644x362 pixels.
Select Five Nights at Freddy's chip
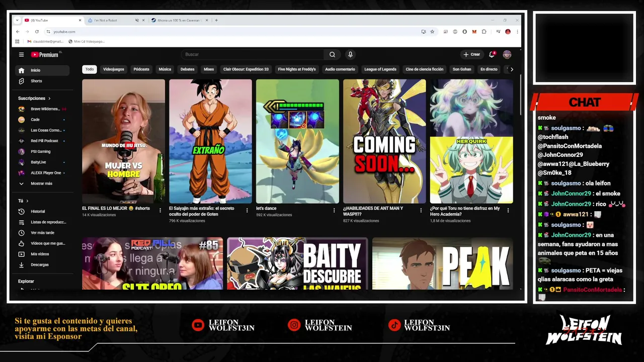pyautogui.click(x=297, y=69)
